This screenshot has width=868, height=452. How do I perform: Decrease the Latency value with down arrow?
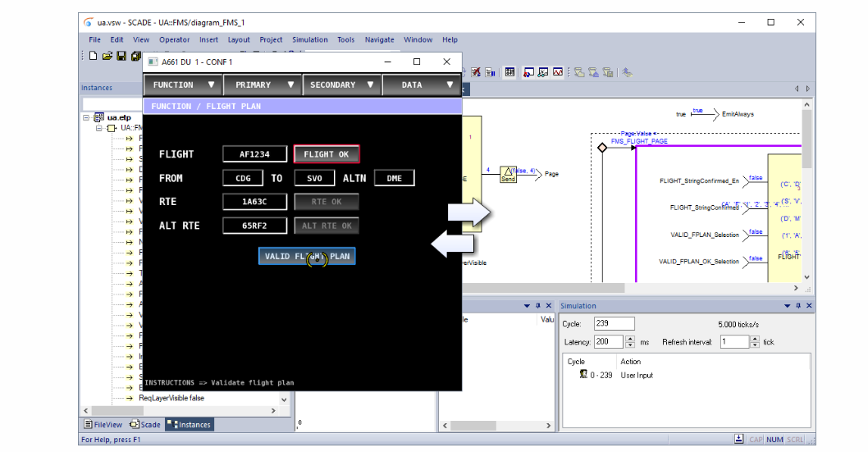(630, 345)
